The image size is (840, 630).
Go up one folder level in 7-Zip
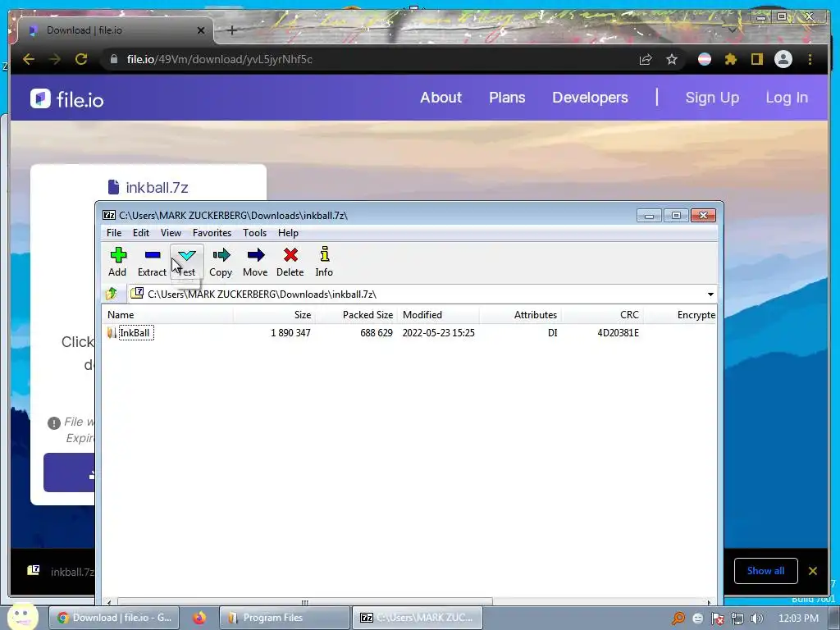(112, 294)
